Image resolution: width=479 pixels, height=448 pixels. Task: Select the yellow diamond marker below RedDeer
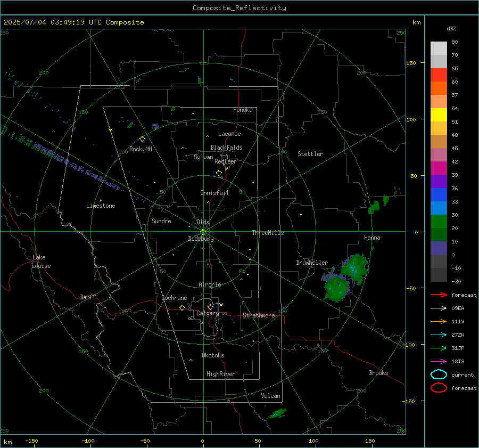tap(219, 173)
